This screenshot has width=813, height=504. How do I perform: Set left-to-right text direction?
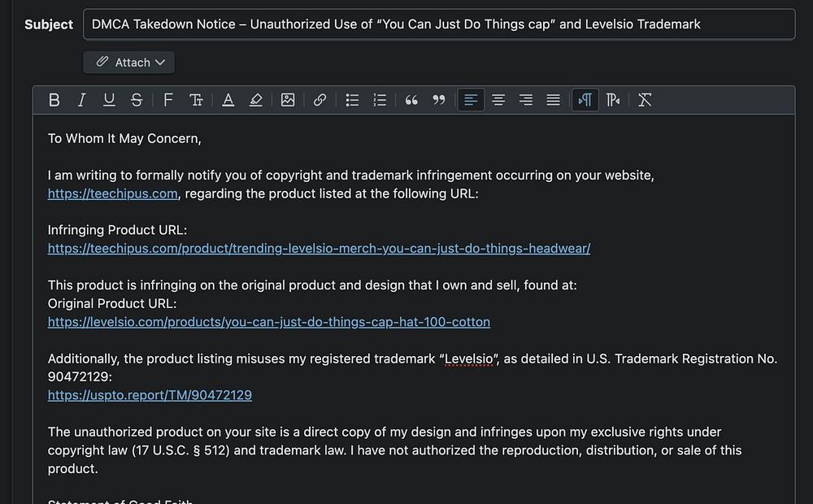585,100
